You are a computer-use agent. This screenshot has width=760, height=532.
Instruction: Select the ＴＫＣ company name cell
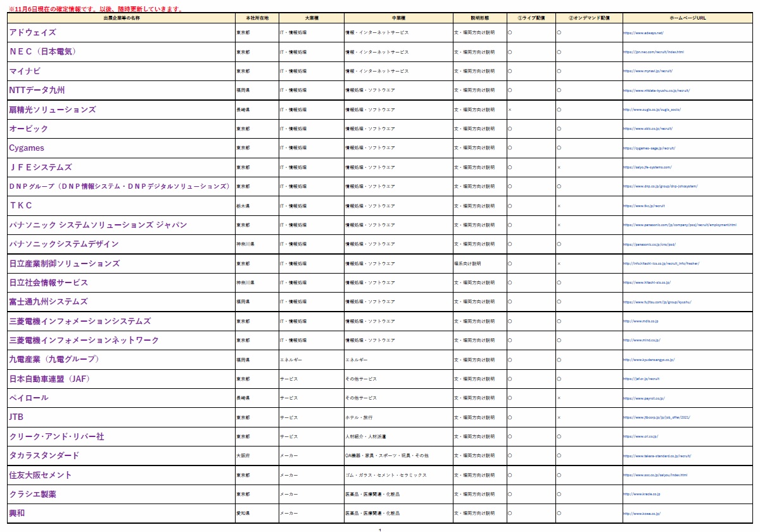pos(122,206)
